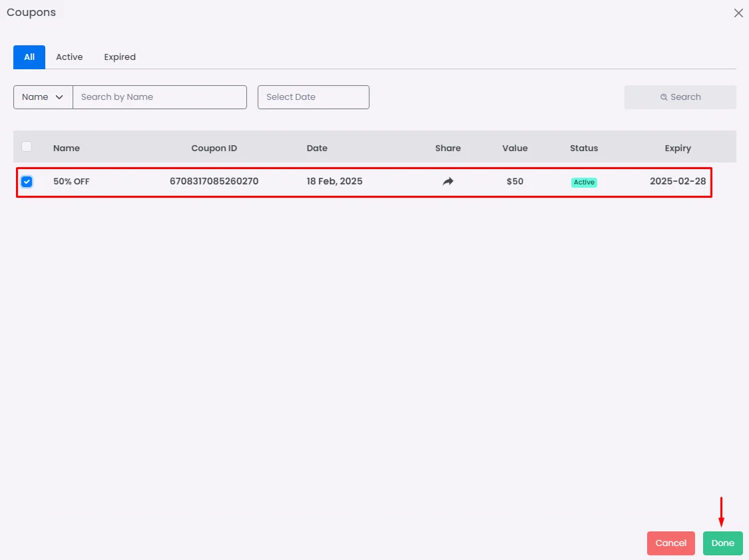Click the $50 value cell
The width and height of the screenshot is (749, 560).
(515, 181)
